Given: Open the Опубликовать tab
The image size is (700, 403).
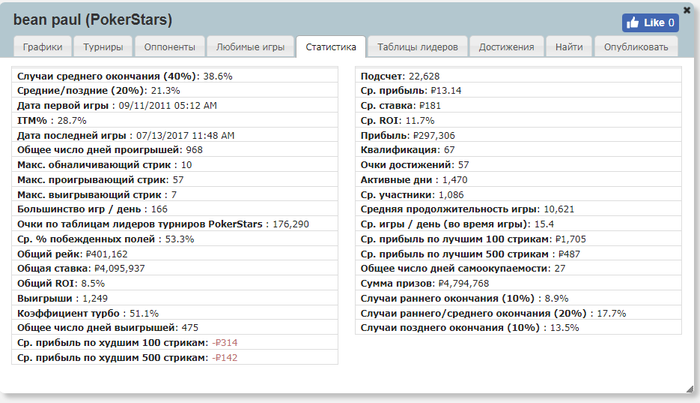Looking at the screenshot, I should pos(636,47).
